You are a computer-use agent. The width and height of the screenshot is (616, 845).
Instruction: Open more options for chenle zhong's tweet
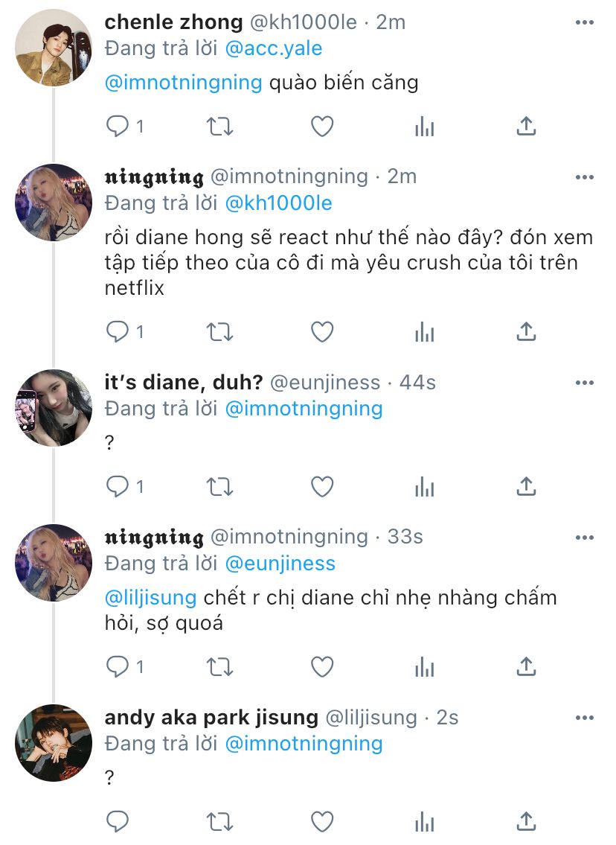click(x=585, y=22)
